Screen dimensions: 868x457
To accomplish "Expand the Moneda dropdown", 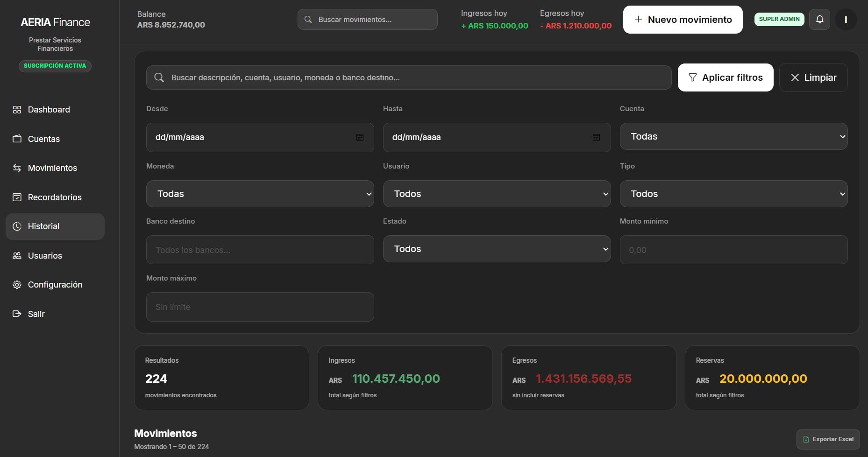I will point(260,194).
